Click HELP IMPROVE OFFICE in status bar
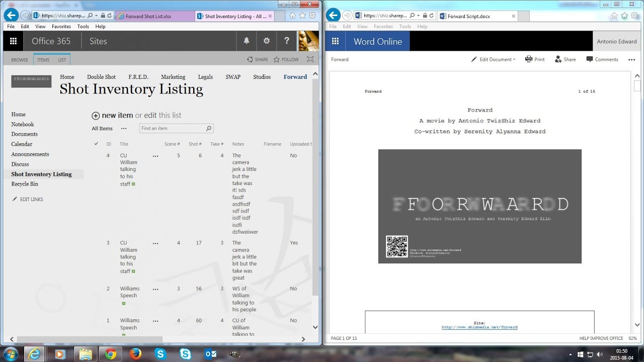This screenshot has height=362, width=644. tap(601, 338)
